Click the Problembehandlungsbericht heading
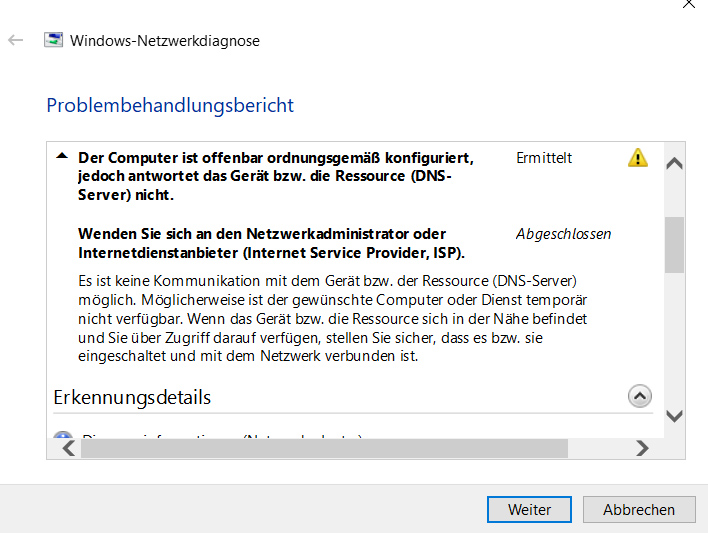 pyautogui.click(x=170, y=105)
